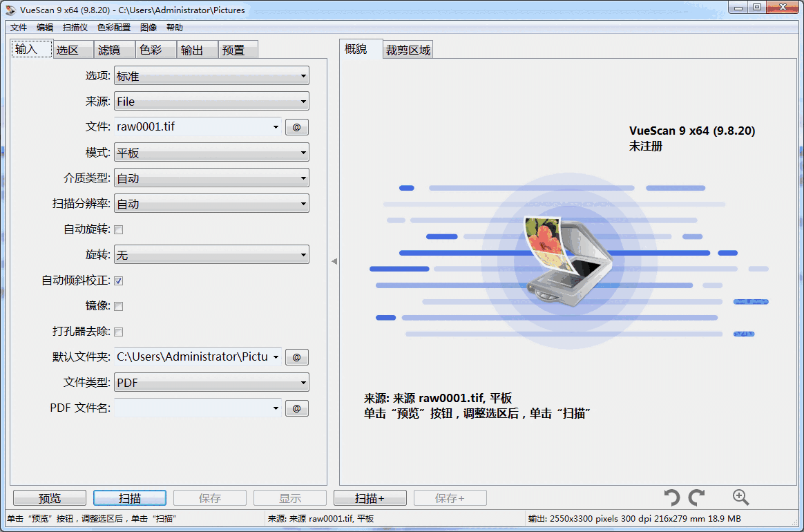Image resolution: width=804 pixels, height=532 pixels.
Task: Open the 介质类型 dropdown
Action: pyautogui.click(x=211, y=178)
